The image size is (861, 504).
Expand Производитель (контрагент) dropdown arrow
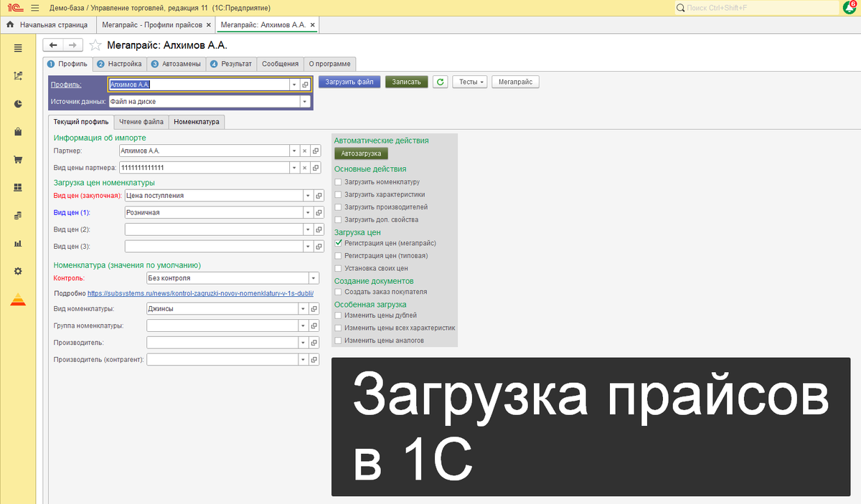pyautogui.click(x=304, y=360)
